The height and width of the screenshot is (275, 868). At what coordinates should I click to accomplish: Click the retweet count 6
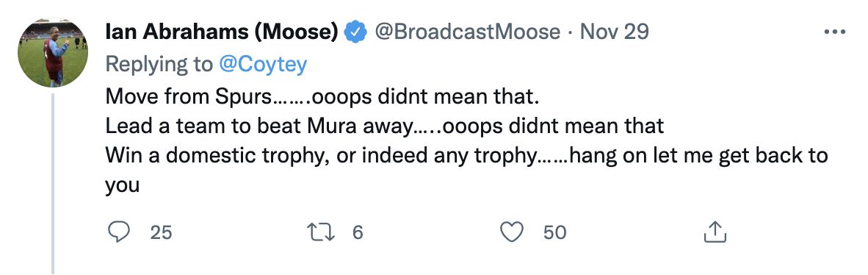pyautogui.click(x=358, y=232)
